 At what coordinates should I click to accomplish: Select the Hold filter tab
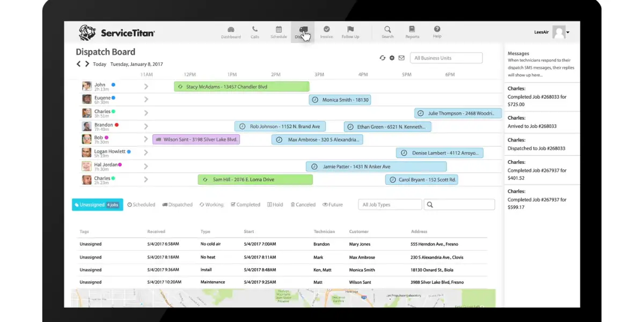click(x=275, y=204)
